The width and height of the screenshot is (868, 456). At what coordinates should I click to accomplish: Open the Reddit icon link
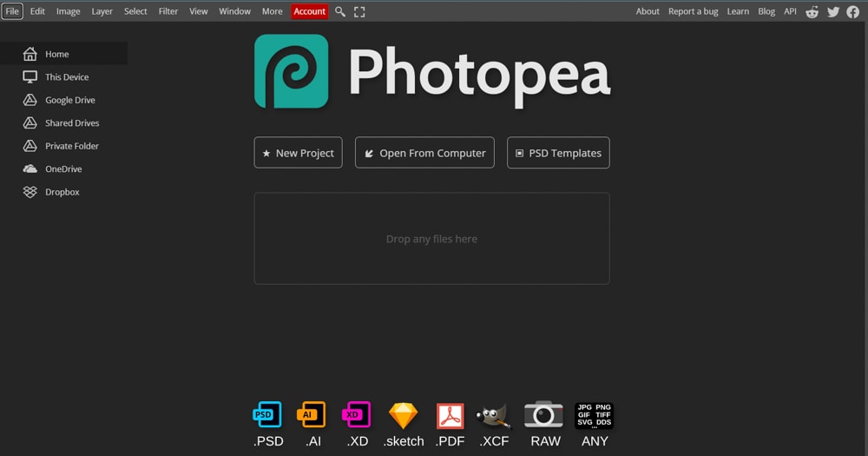812,11
